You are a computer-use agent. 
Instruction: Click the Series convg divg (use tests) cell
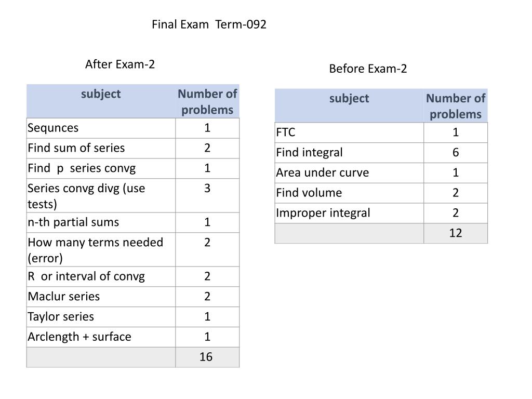[101, 195]
